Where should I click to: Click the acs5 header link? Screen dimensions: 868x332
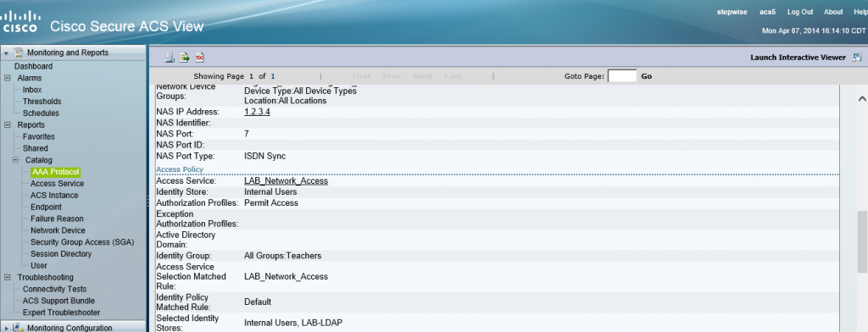tap(768, 12)
